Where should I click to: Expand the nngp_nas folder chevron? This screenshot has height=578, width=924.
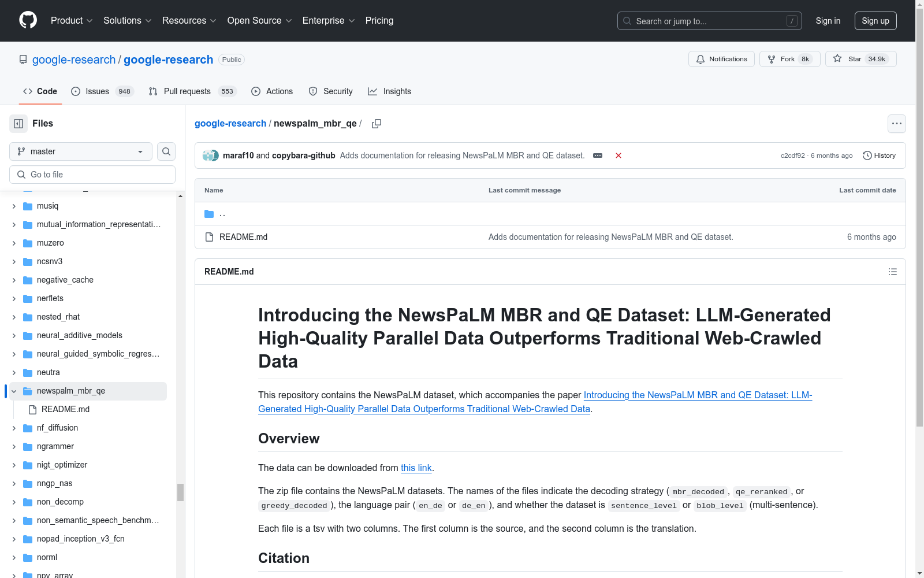coord(14,484)
